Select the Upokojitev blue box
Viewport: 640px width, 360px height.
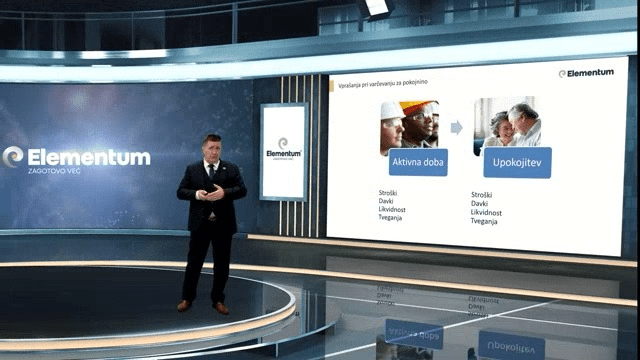point(517,163)
